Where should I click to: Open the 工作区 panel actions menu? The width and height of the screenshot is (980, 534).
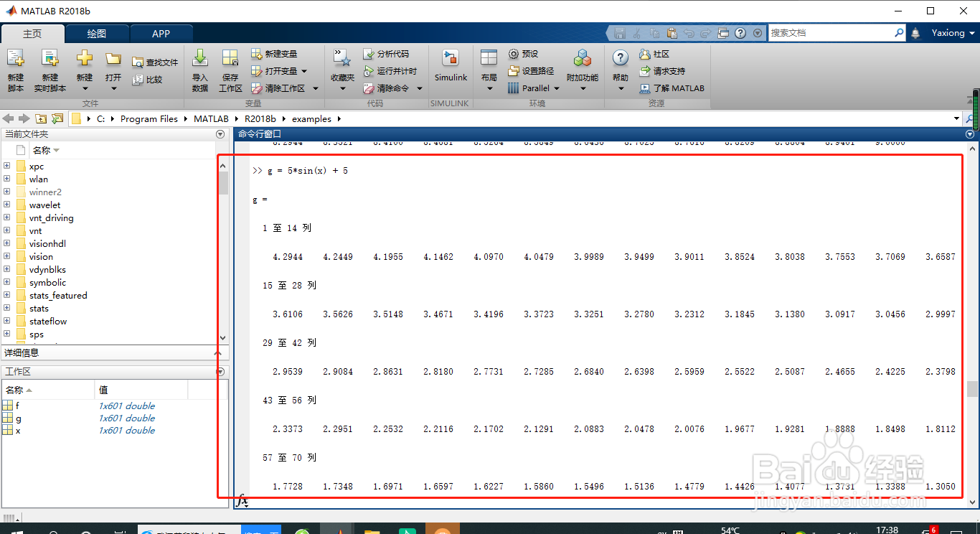[x=220, y=372]
